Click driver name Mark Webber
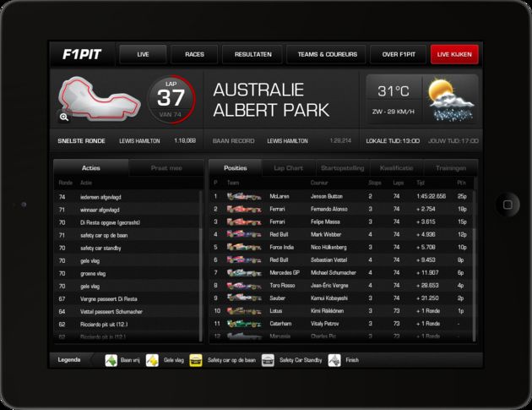Viewport: 532px width, 410px height. tap(326, 235)
